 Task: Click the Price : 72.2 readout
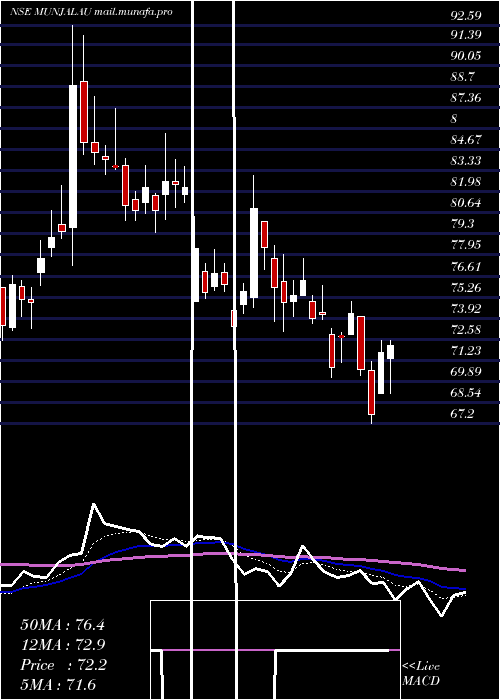pos(62,665)
